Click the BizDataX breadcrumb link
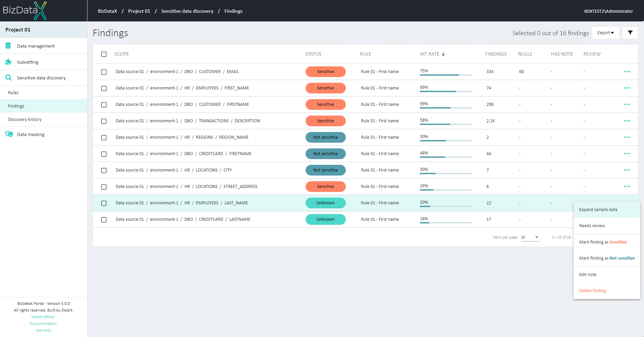This screenshot has height=337, width=644. click(108, 11)
